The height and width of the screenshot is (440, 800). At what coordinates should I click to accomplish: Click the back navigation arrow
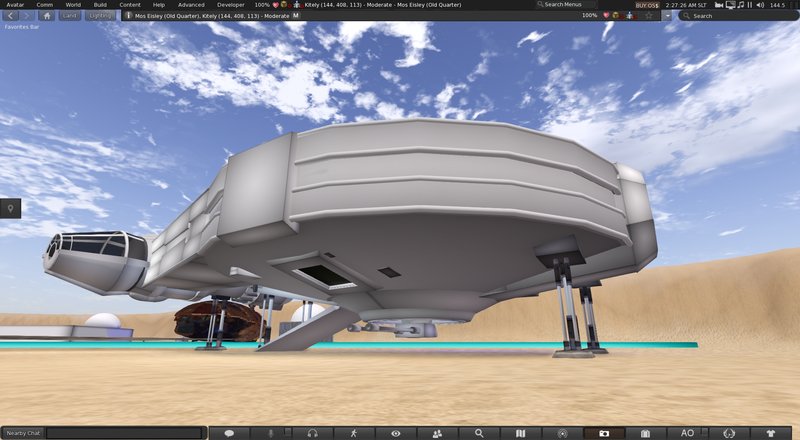[11, 16]
